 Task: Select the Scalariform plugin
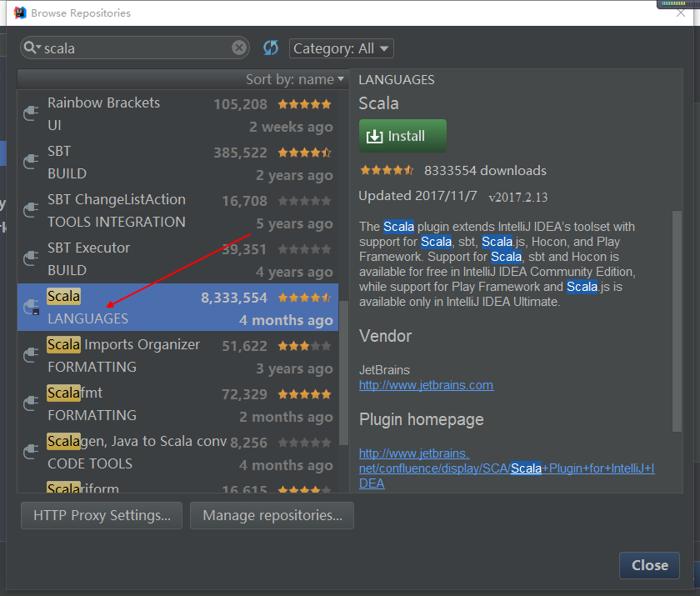177,485
